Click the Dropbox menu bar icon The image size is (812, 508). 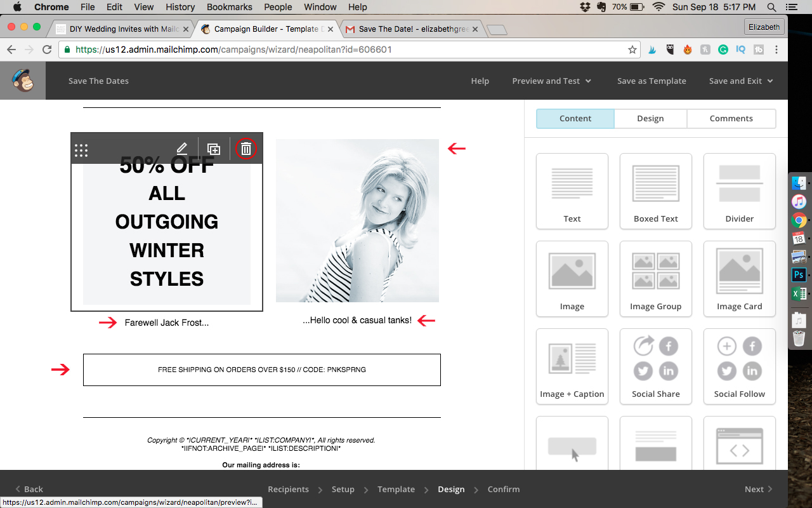[585, 7]
